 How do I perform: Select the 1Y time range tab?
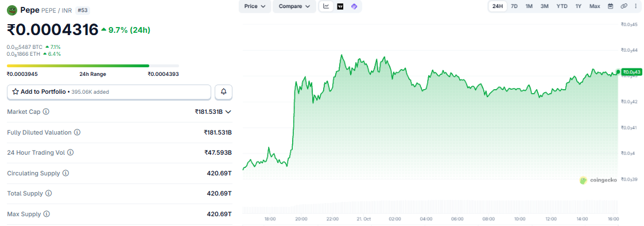pyautogui.click(x=579, y=6)
